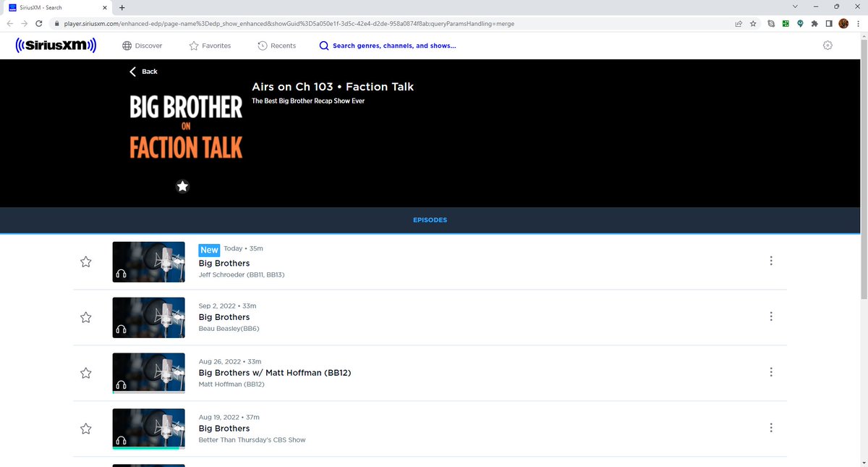This screenshot has width=868, height=467.
Task: Open the Favorites section
Action: pos(210,46)
